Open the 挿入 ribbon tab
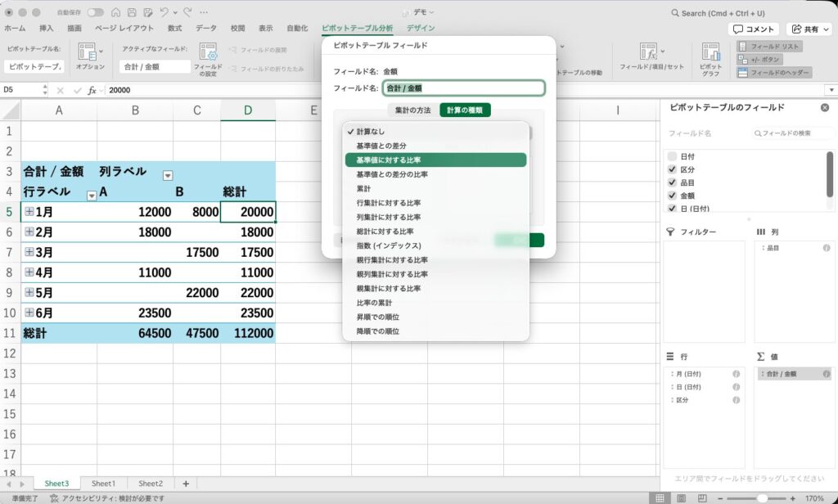The image size is (838, 504). [47, 28]
